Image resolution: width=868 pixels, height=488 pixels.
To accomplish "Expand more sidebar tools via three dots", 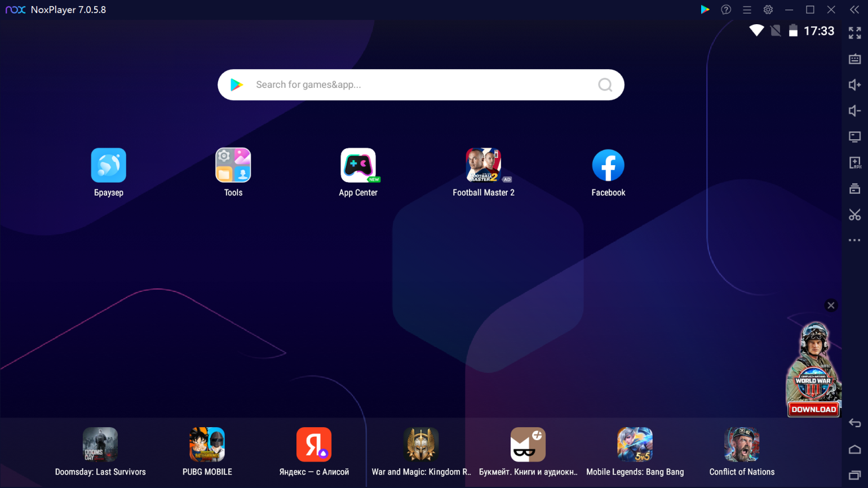I will click(x=854, y=241).
